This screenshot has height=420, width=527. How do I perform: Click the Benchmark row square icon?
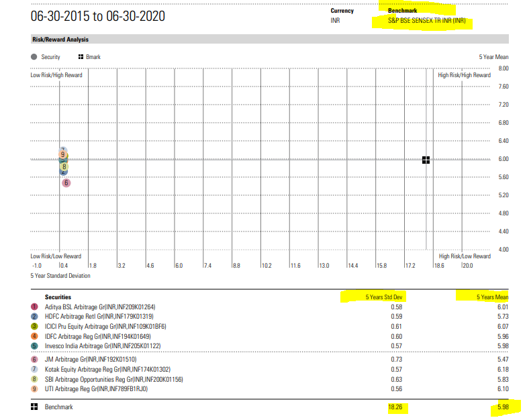(x=34, y=407)
